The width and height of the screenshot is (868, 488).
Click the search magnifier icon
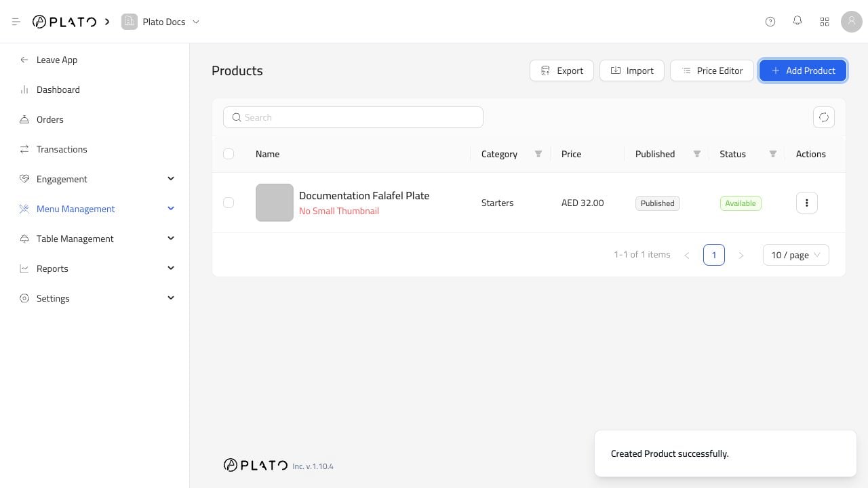[237, 117]
